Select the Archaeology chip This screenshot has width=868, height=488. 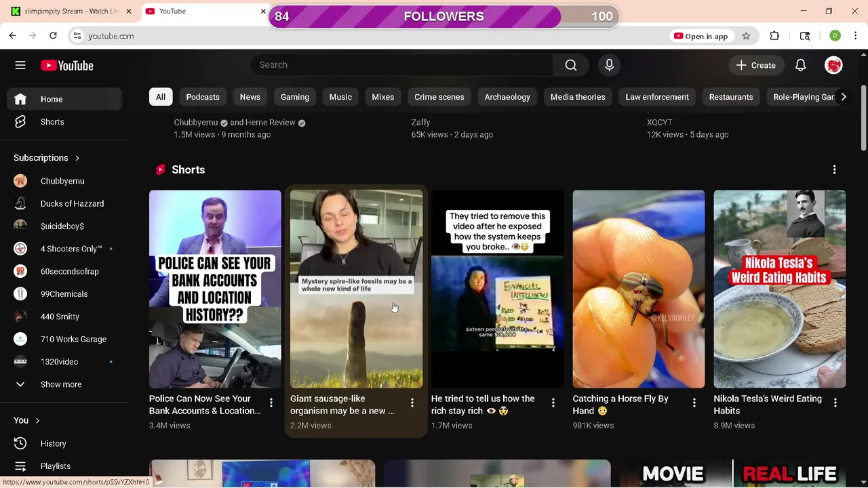(507, 97)
